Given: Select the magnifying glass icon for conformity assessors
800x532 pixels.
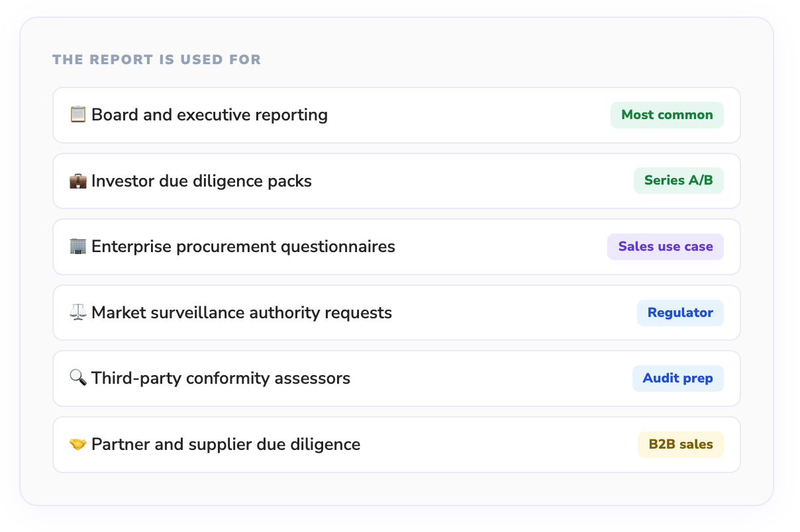Looking at the screenshot, I should [x=78, y=378].
